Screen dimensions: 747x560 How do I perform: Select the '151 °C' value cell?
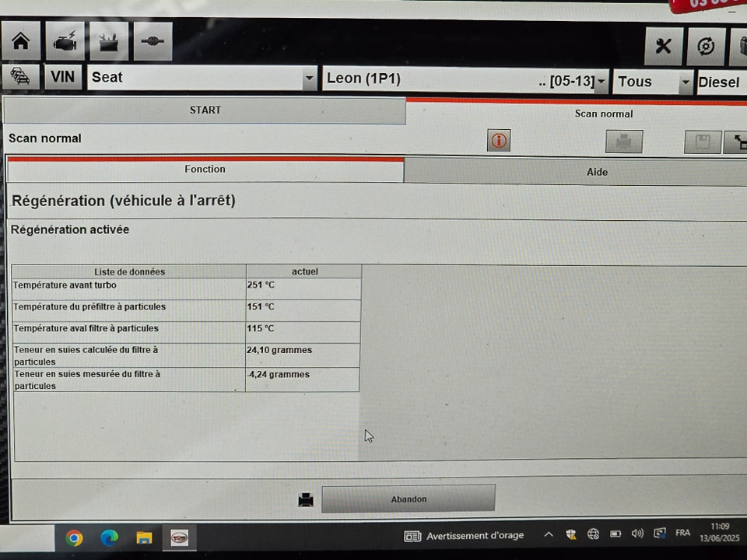303,310
